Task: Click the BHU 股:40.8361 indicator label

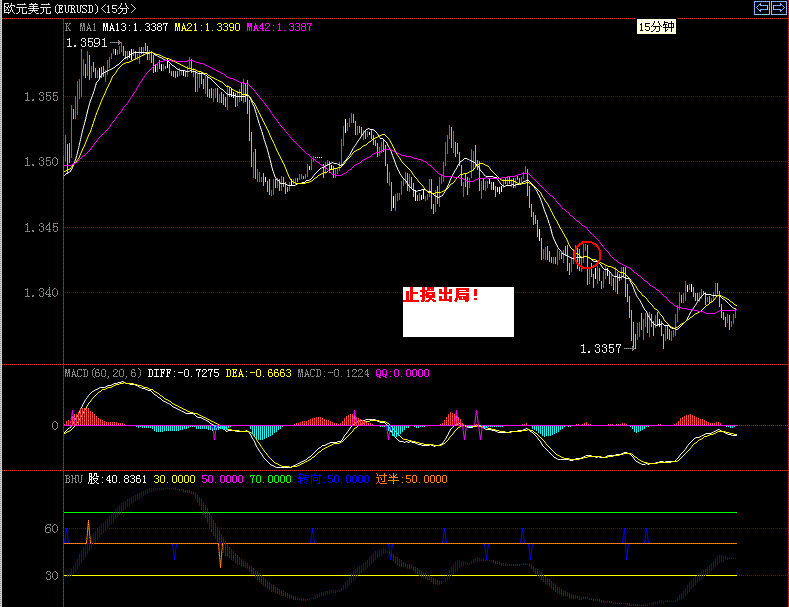Action: click(106, 479)
